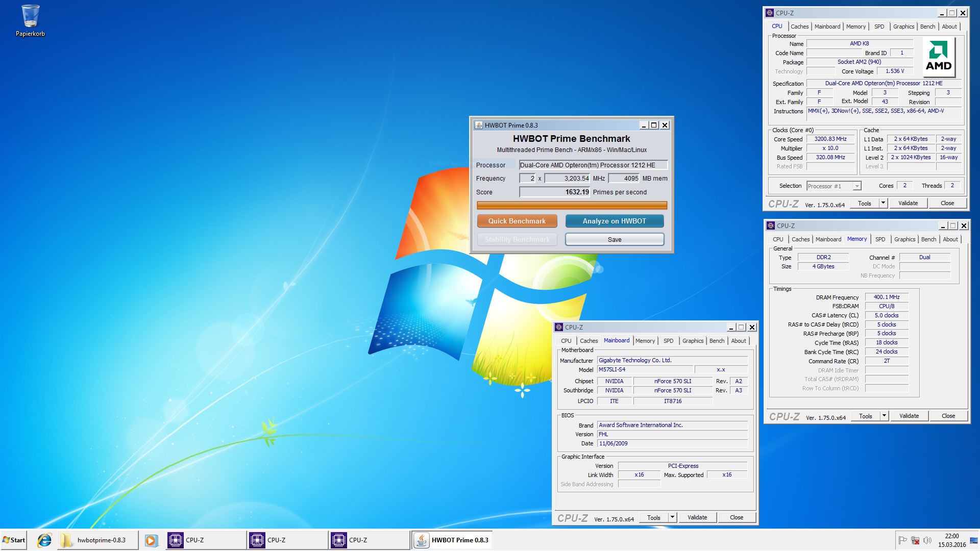Viewport: 980px width, 551px height.
Task: Select the Command Rate value 2T
Action: tap(887, 361)
